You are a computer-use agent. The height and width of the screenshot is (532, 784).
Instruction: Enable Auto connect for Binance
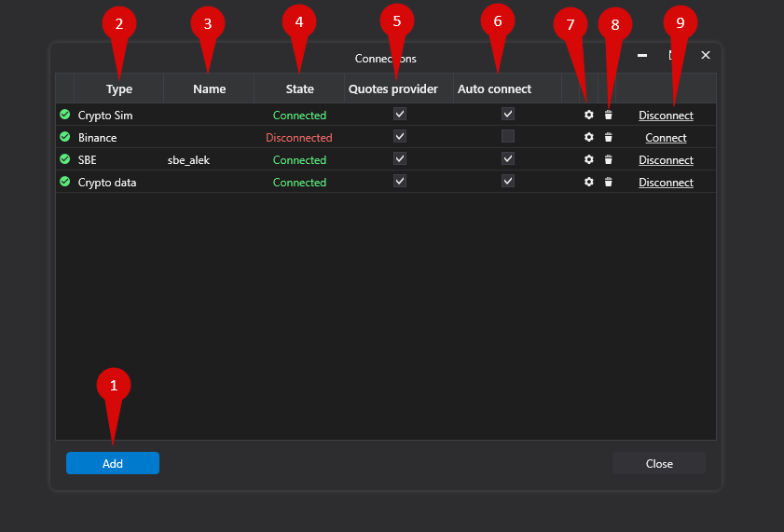(x=507, y=136)
